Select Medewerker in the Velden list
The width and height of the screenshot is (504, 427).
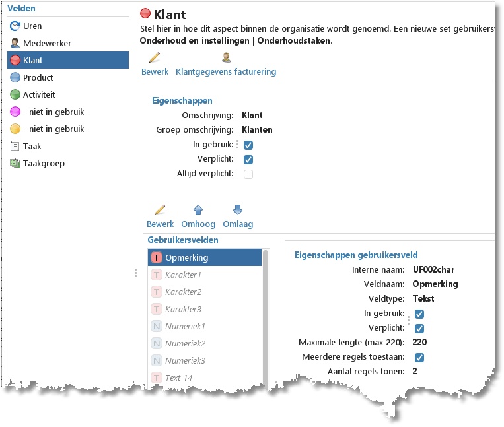68,43
